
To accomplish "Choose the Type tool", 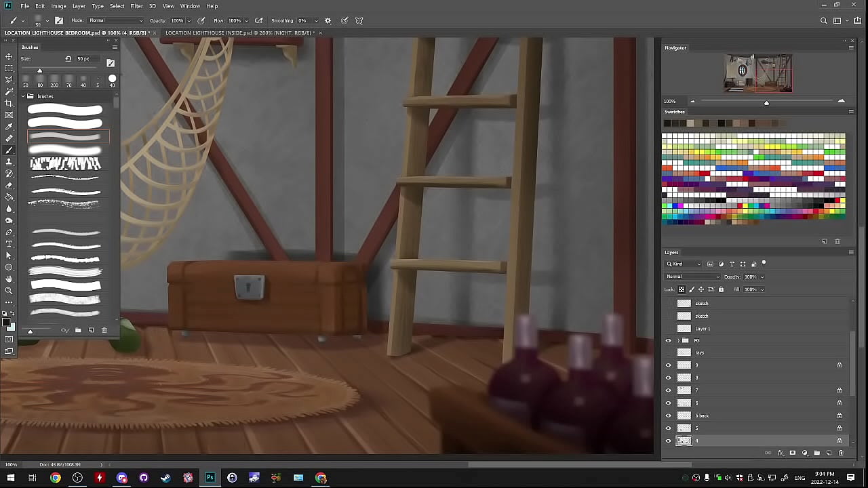I will (9, 244).
